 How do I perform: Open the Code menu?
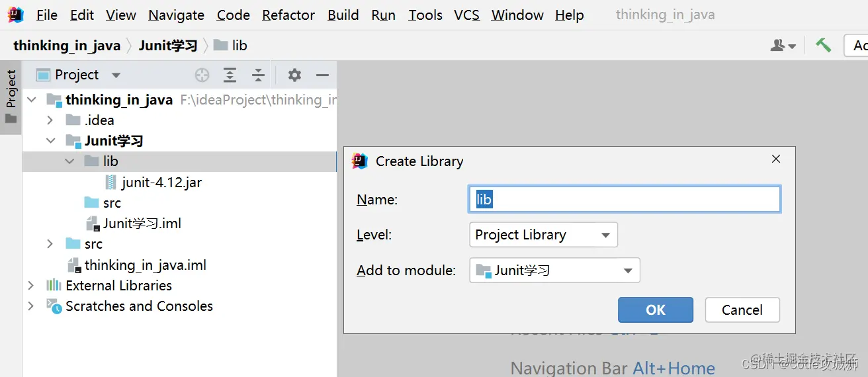tap(234, 15)
